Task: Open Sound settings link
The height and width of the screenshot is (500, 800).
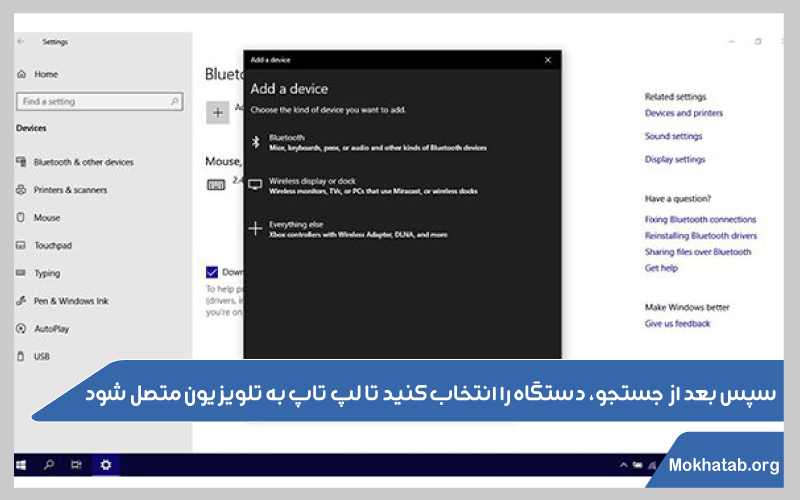Action: (673, 136)
